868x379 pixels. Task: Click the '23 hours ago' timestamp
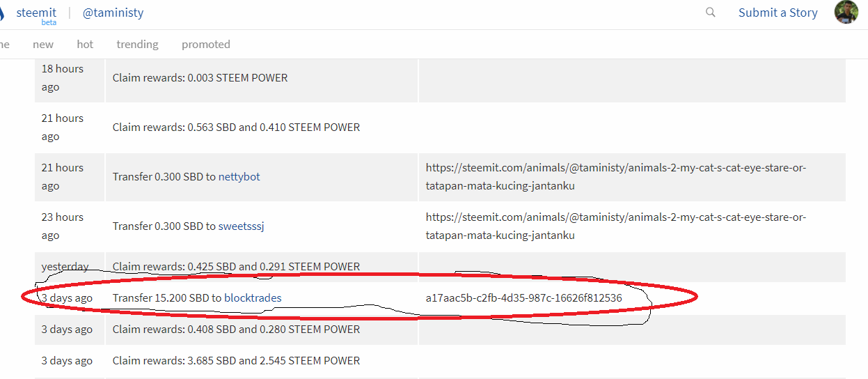pos(62,226)
